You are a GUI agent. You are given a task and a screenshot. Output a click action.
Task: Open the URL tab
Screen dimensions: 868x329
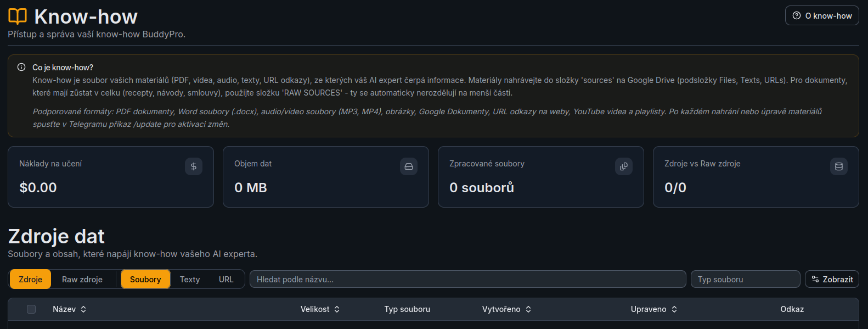coord(226,279)
